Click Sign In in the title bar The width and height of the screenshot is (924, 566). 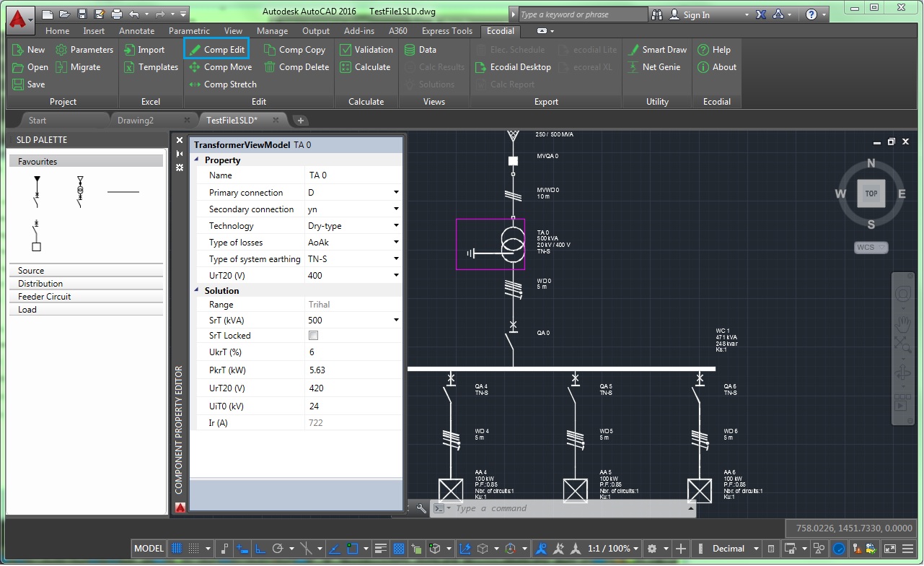click(690, 14)
